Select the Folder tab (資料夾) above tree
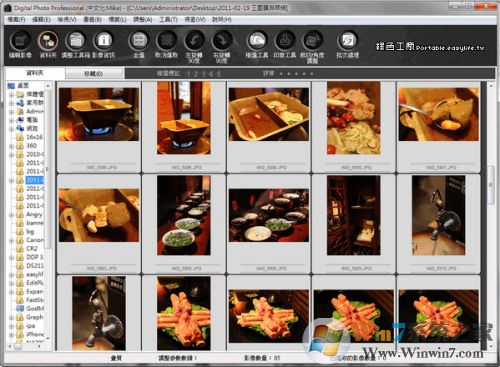This screenshot has height=367, width=500. (x=35, y=73)
